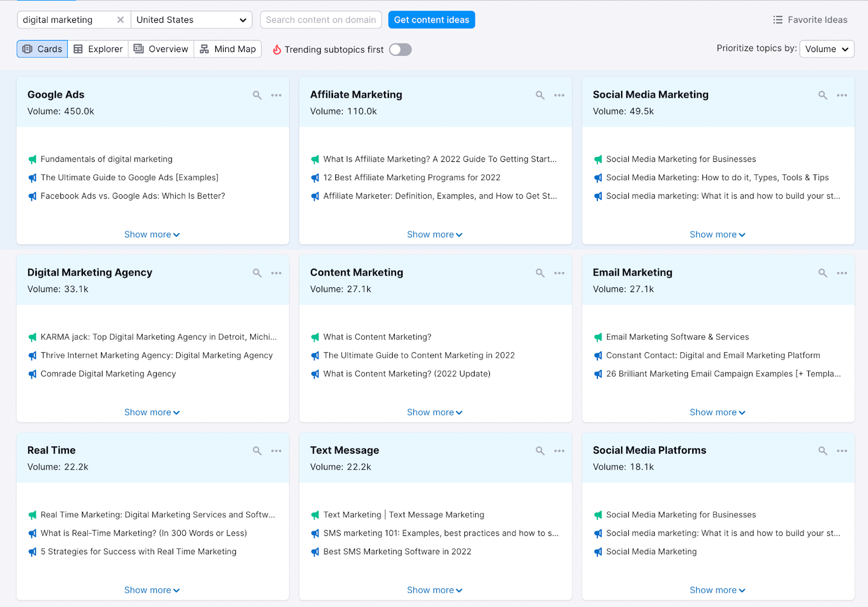Enable Trending subtopics first toggle
The width and height of the screenshot is (868, 607).
point(400,50)
